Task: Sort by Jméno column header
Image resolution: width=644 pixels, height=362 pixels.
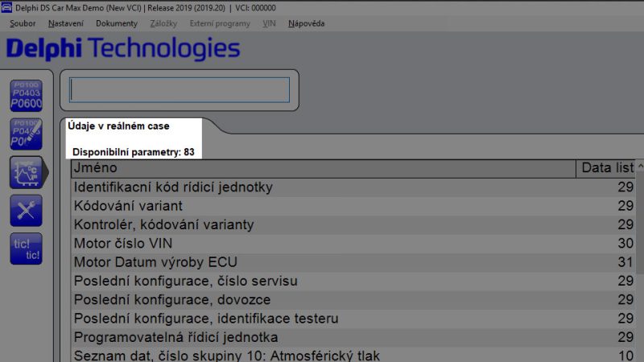Action: (322, 168)
